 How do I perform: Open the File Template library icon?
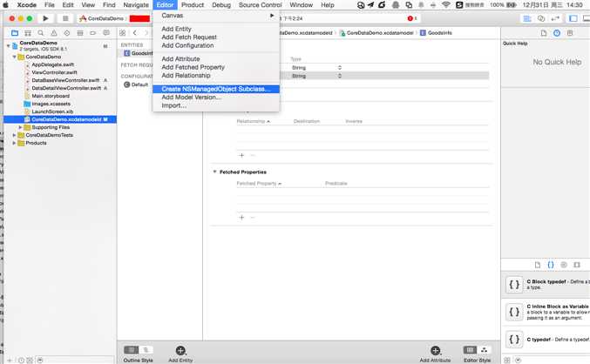coord(538,265)
